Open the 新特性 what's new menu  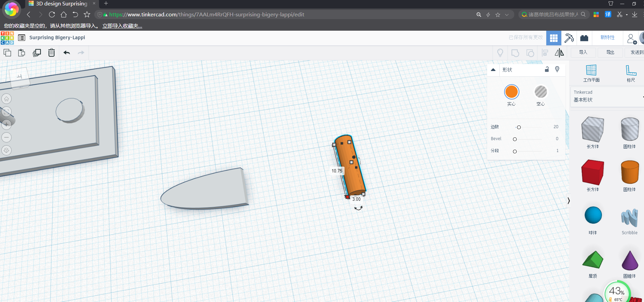point(608,37)
